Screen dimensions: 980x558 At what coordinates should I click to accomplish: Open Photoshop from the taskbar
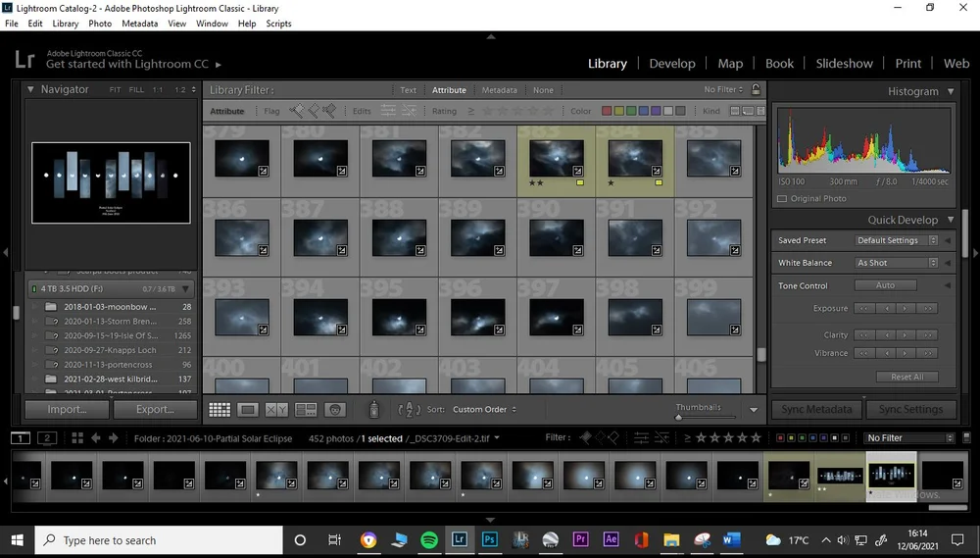(x=489, y=539)
